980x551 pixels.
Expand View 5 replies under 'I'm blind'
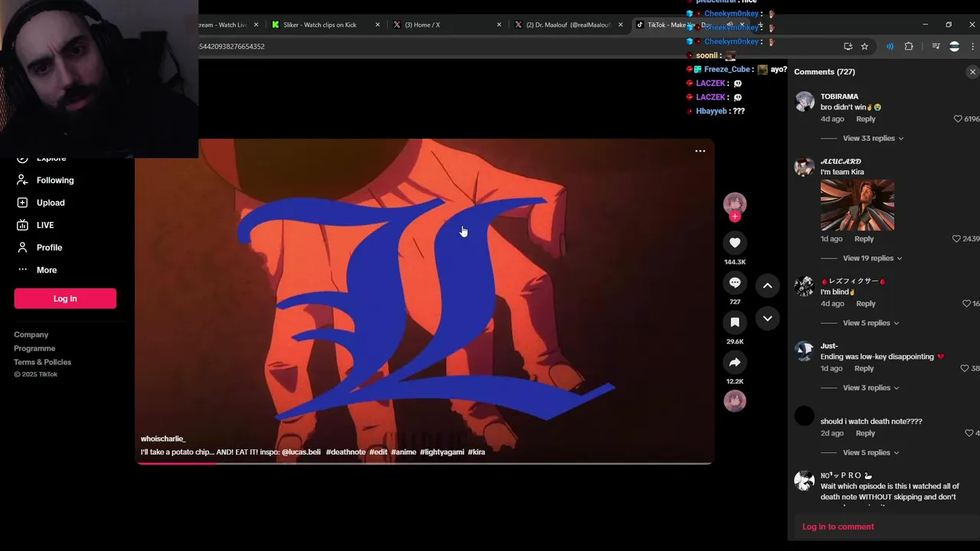click(x=871, y=323)
